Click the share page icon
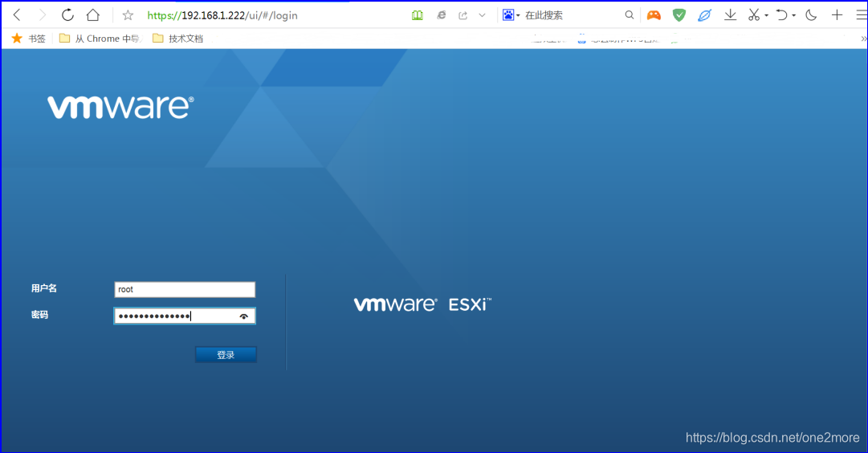The image size is (868, 453). tap(463, 15)
